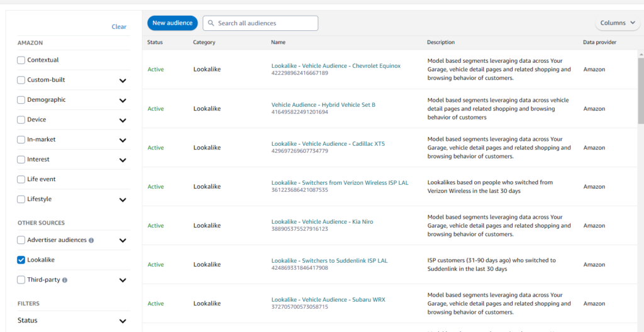Click the Suddenlink ISP customers description
This screenshot has height=332, width=644.
point(491,265)
